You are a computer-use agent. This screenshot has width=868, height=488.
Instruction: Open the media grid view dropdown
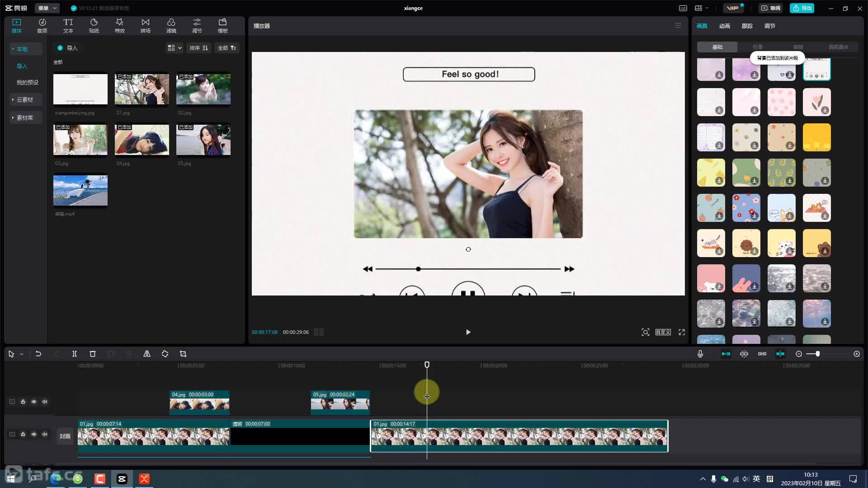tap(175, 48)
